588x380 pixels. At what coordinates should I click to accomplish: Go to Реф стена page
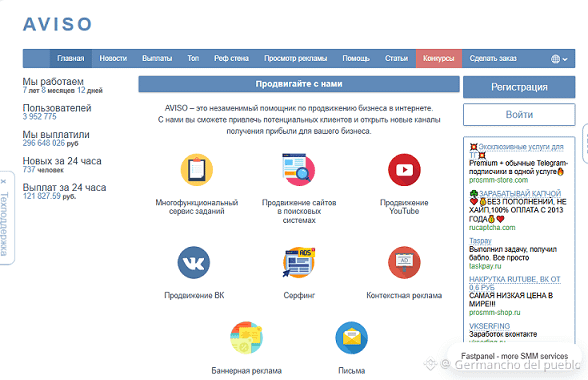231,59
